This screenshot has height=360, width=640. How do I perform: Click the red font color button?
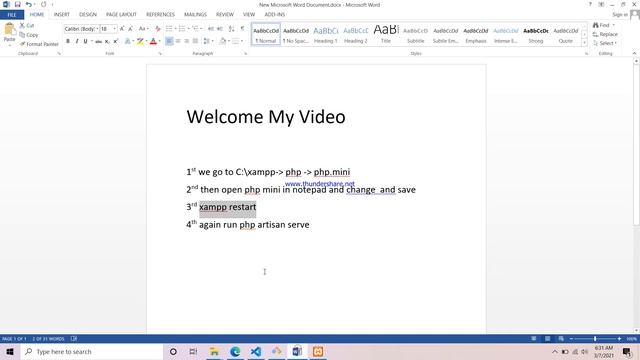(153, 41)
